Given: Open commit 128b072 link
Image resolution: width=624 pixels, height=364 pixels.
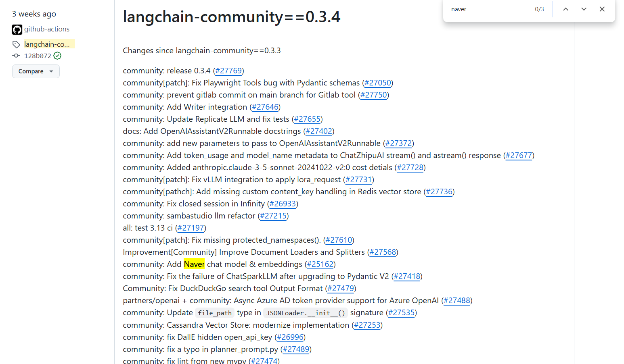Looking at the screenshot, I should pos(38,56).
